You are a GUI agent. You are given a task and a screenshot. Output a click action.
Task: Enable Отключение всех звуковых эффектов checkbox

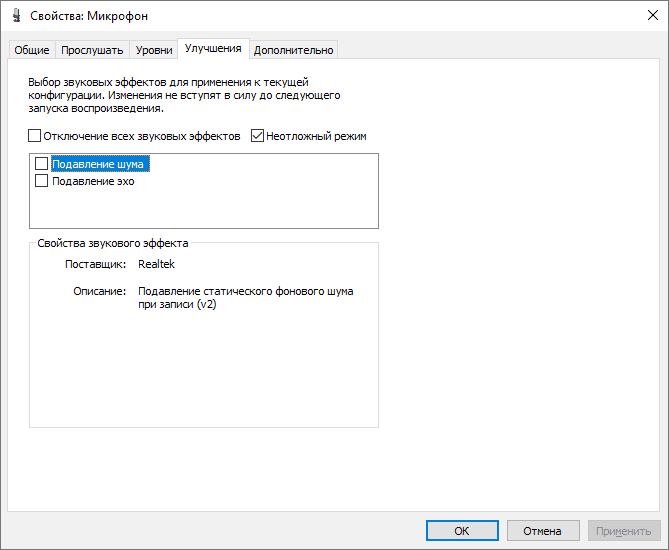[35, 136]
